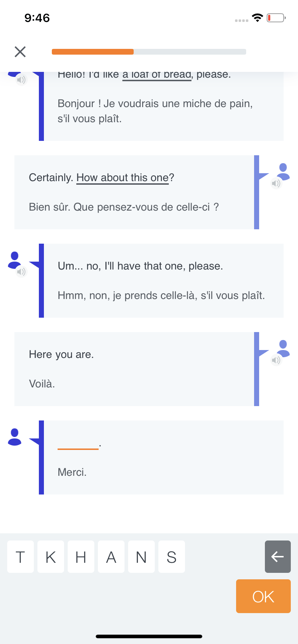Screen dimensions: 298x644
Task: Select letter tile T
Action: coord(21,557)
